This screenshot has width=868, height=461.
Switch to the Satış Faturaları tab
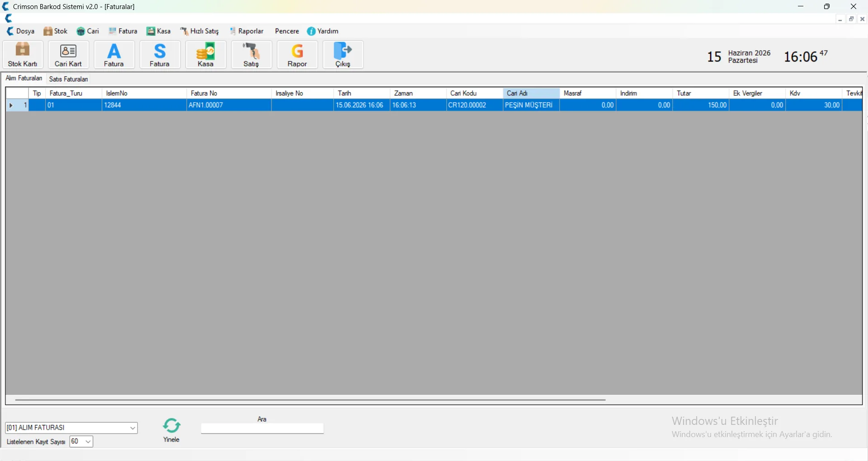point(69,79)
